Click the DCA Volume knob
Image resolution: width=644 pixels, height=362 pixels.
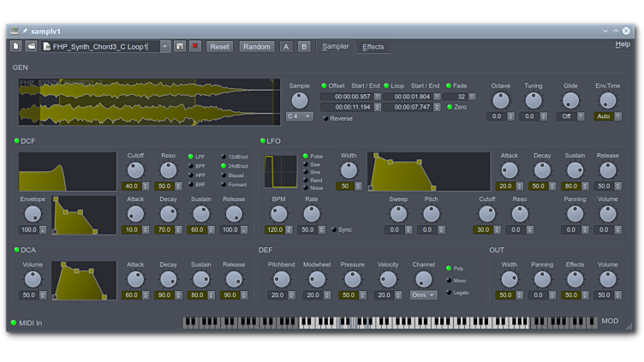point(33,279)
